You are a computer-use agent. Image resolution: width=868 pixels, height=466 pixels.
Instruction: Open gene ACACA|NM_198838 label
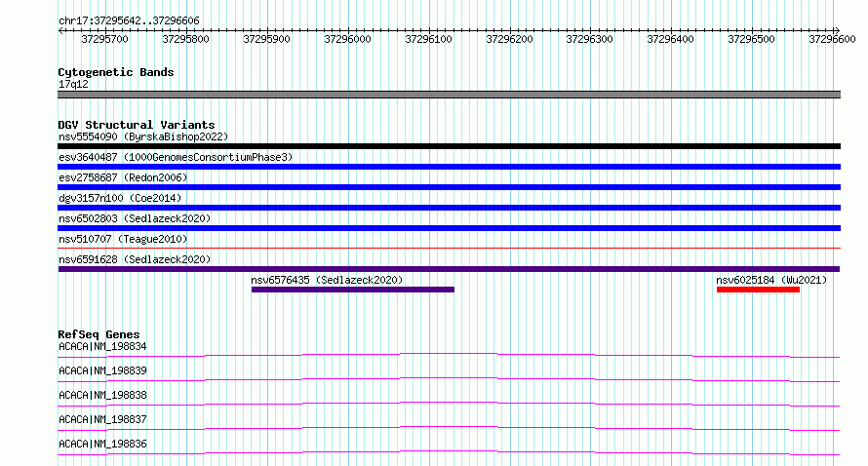(x=102, y=395)
